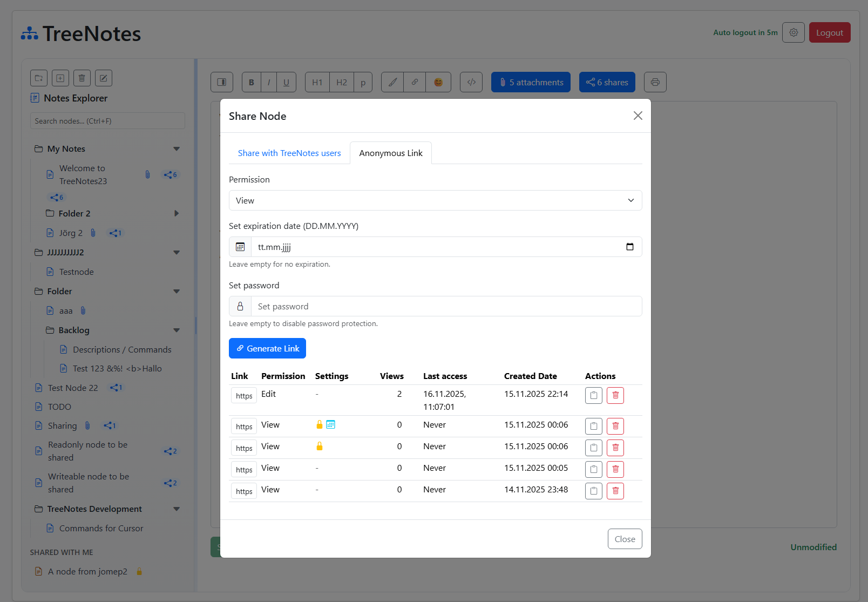This screenshot has height=602, width=868.
Task: Copy the Edit share link using the clipboard icon
Action: [x=593, y=395]
